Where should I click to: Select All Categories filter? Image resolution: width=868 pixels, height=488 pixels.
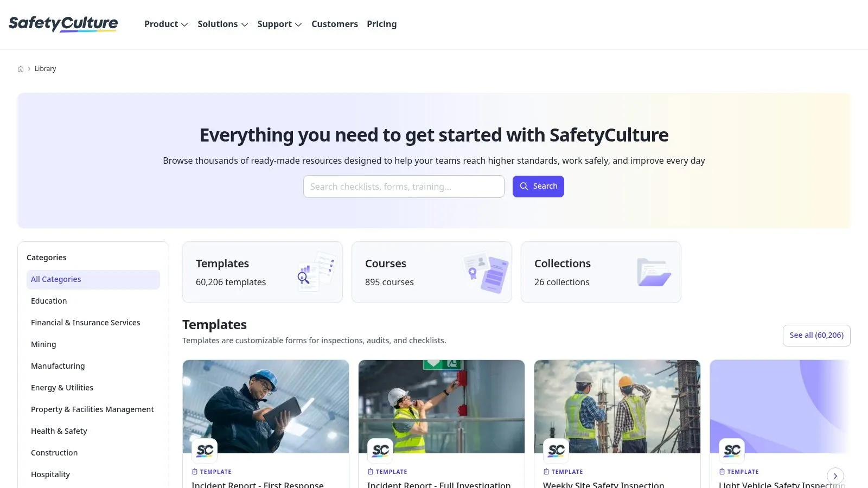[93, 280]
